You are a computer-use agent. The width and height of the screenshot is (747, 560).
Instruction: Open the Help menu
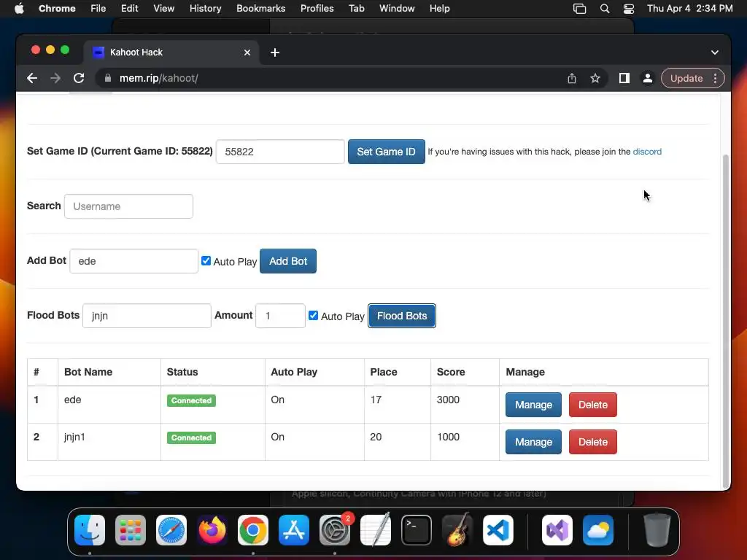(439, 8)
